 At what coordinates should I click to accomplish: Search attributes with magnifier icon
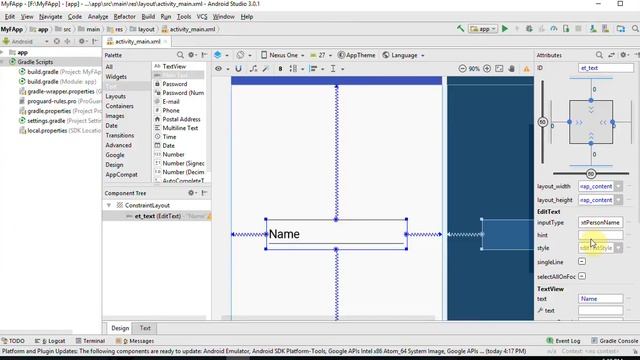(599, 55)
